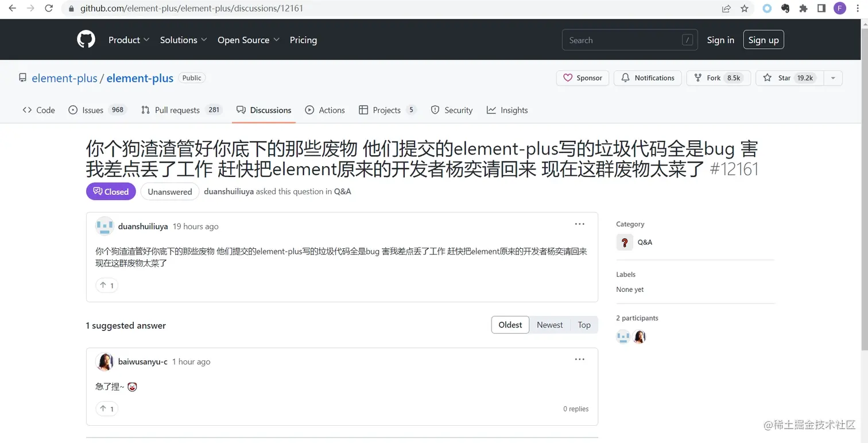Open the Projects tab
Image resolution: width=868 pixels, height=443 pixels.
tap(387, 110)
